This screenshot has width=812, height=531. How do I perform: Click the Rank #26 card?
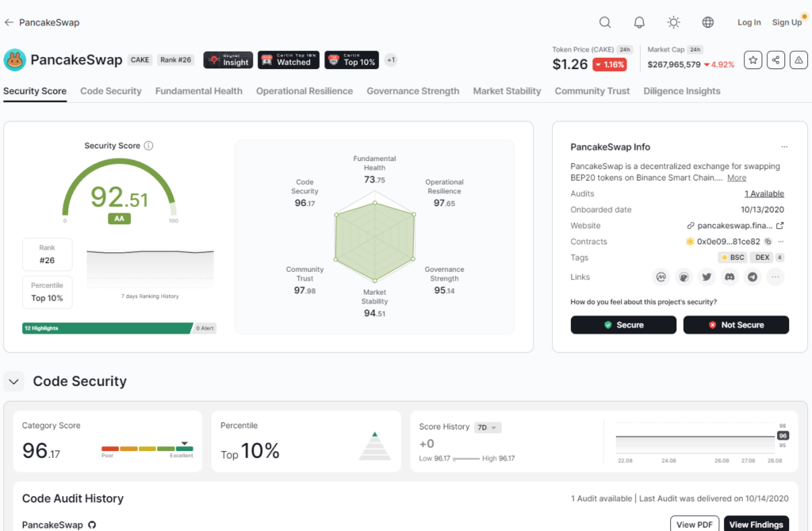tap(47, 254)
